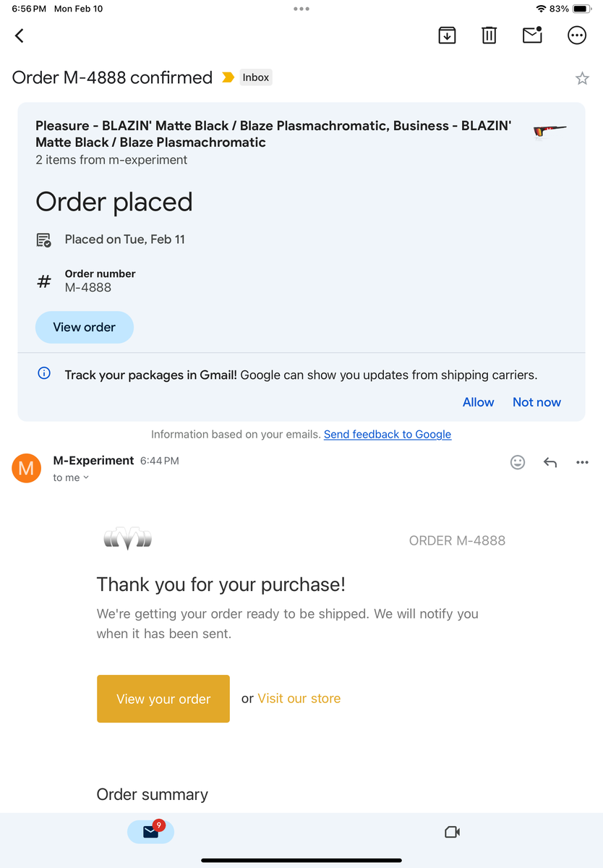Mark email as unread
The height and width of the screenshot is (868, 603).
(532, 35)
